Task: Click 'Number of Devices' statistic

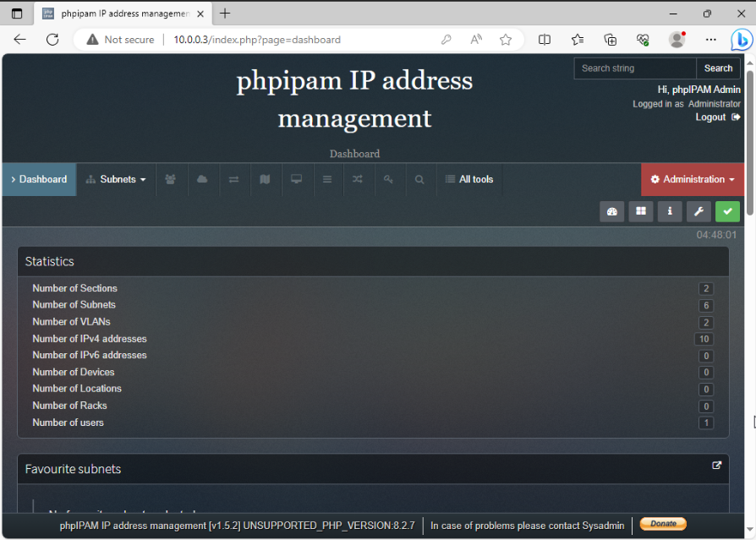Action: coord(74,372)
